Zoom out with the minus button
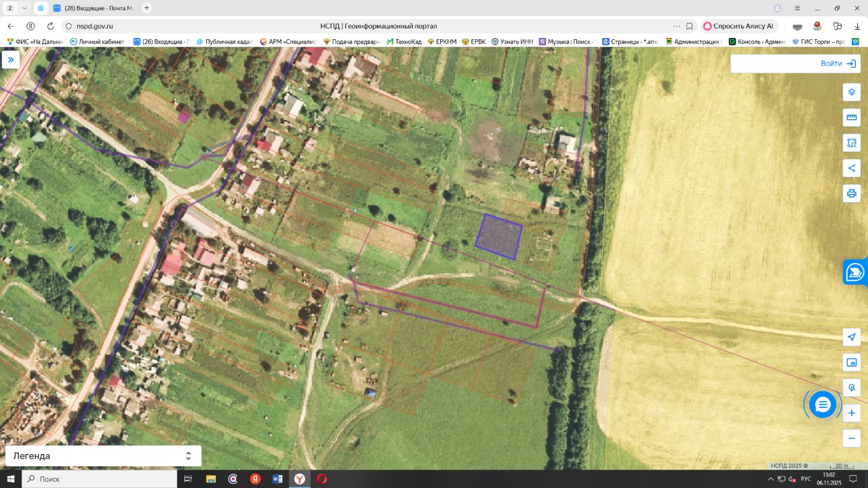 click(x=852, y=439)
